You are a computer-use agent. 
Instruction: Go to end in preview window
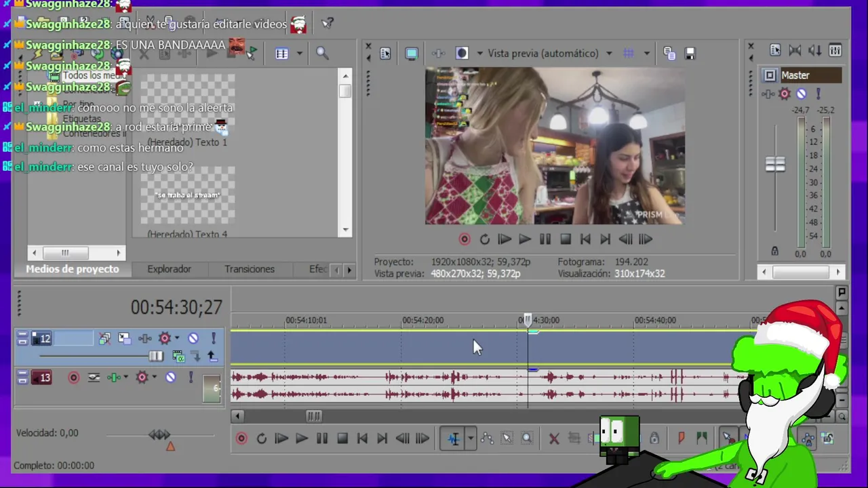pos(606,239)
